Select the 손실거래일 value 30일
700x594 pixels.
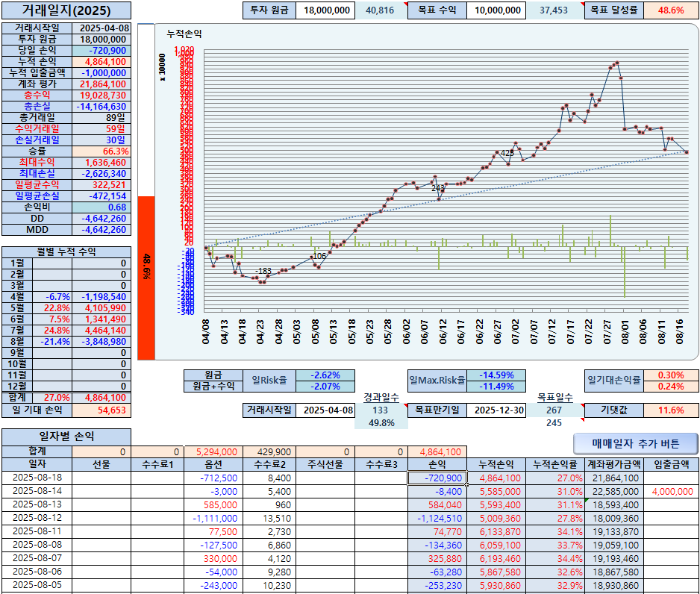(x=101, y=140)
